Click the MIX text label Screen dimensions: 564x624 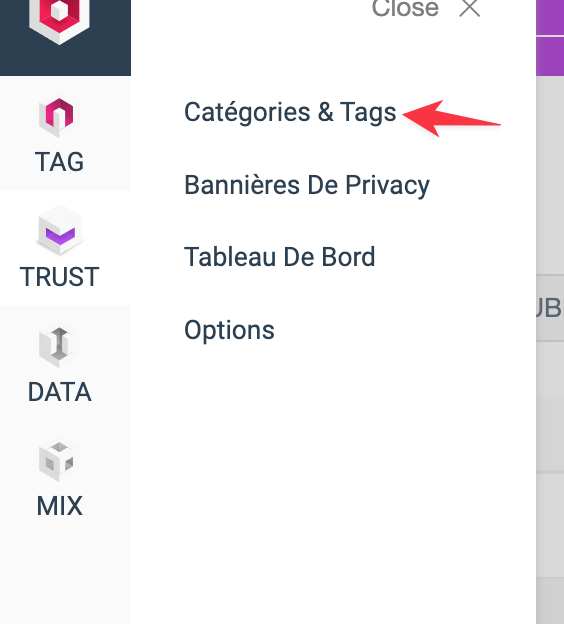click(59, 506)
